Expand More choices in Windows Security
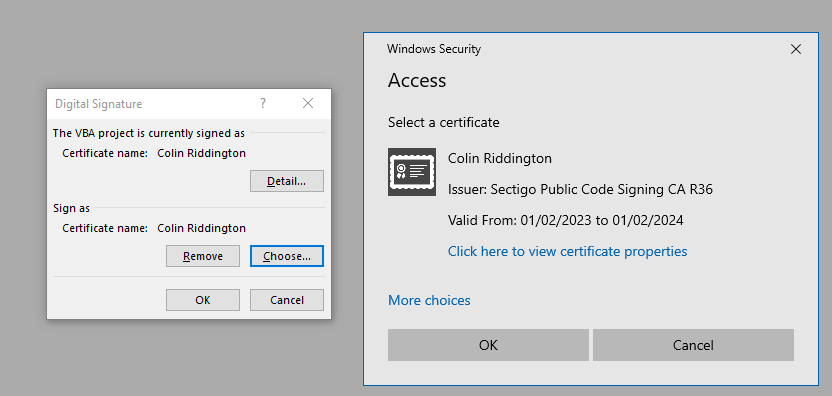Screen dimensions: 832x396 tap(429, 300)
